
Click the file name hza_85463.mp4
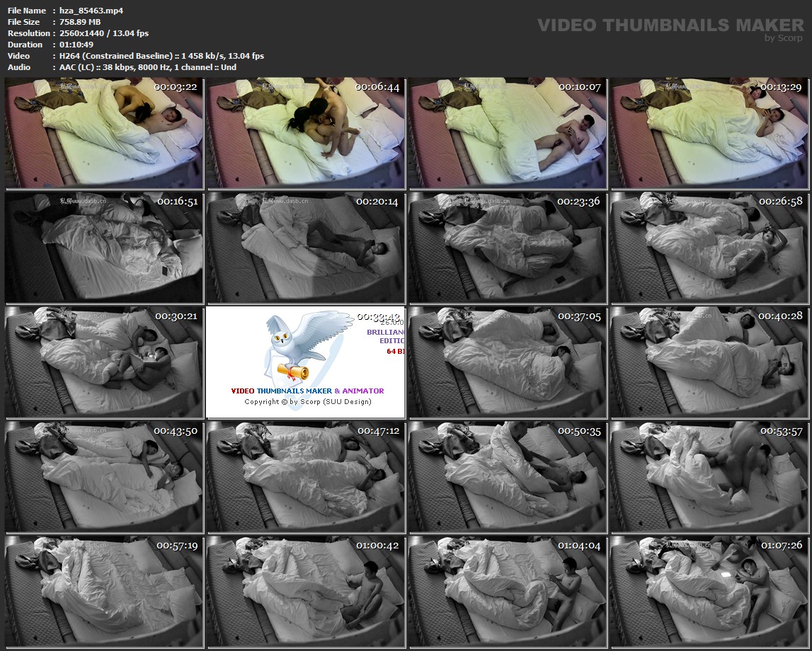click(91, 11)
